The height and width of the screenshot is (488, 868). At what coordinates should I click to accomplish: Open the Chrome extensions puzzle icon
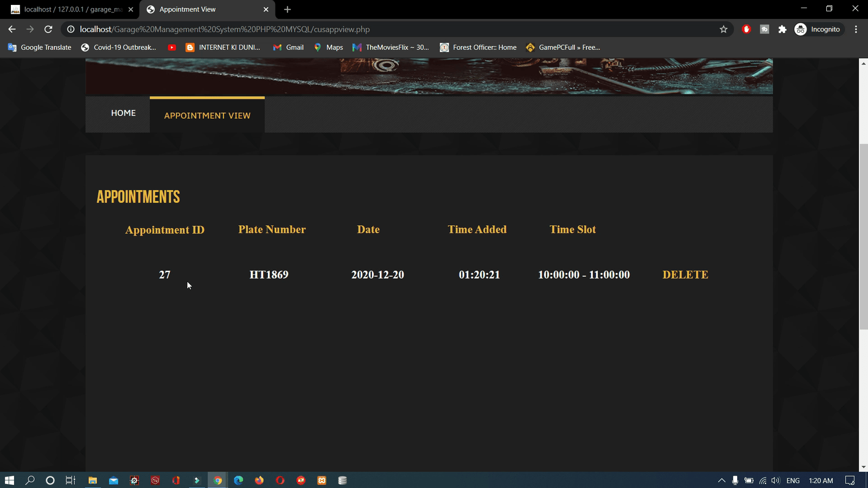(x=782, y=29)
